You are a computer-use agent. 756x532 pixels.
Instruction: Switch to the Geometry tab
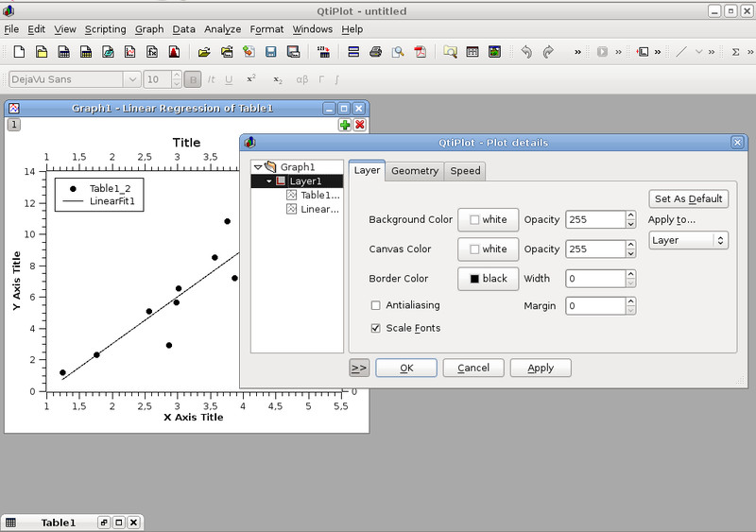click(x=415, y=171)
